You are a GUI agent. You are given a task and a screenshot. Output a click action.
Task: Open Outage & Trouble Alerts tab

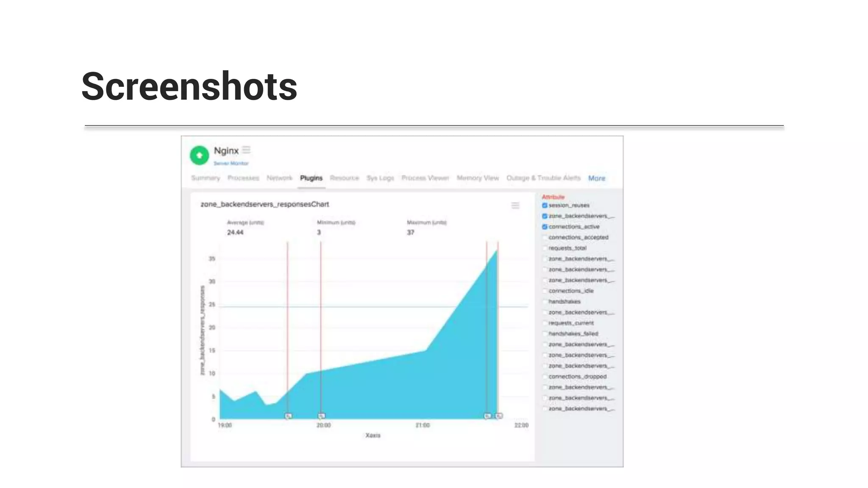[543, 178]
